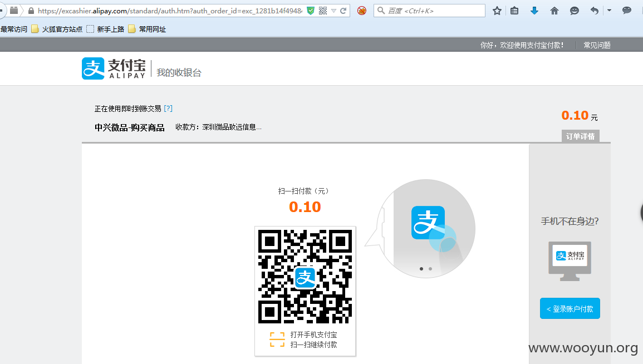Image resolution: width=643 pixels, height=364 pixels.
Task: Expand the dropdown next to undo arrow
Action: pos(610,11)
